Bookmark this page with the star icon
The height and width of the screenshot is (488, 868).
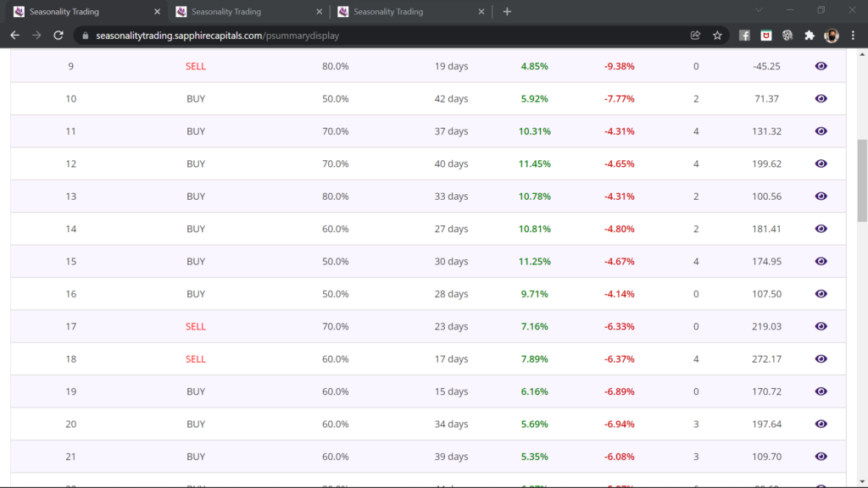pos(717,36)
